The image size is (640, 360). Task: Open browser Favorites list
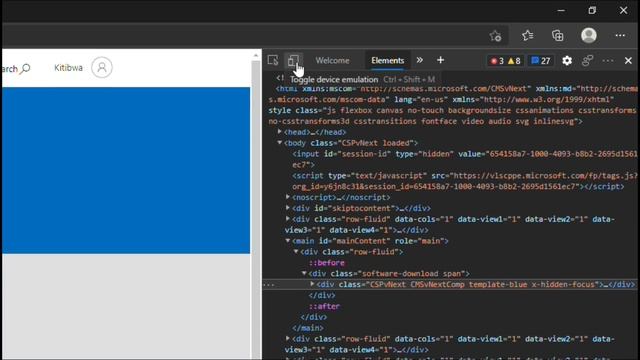(527, 36)
